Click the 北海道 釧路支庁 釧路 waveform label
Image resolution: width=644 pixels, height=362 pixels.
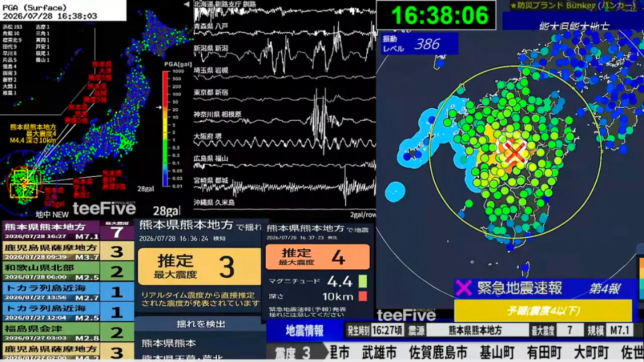point(225,4)
